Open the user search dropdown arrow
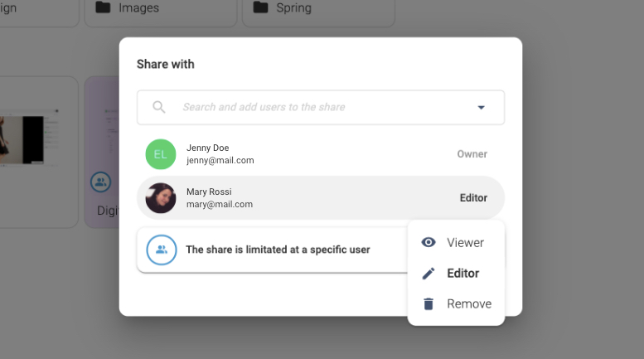This screenshot has width=644, height=359. click(x=481, y=108)
